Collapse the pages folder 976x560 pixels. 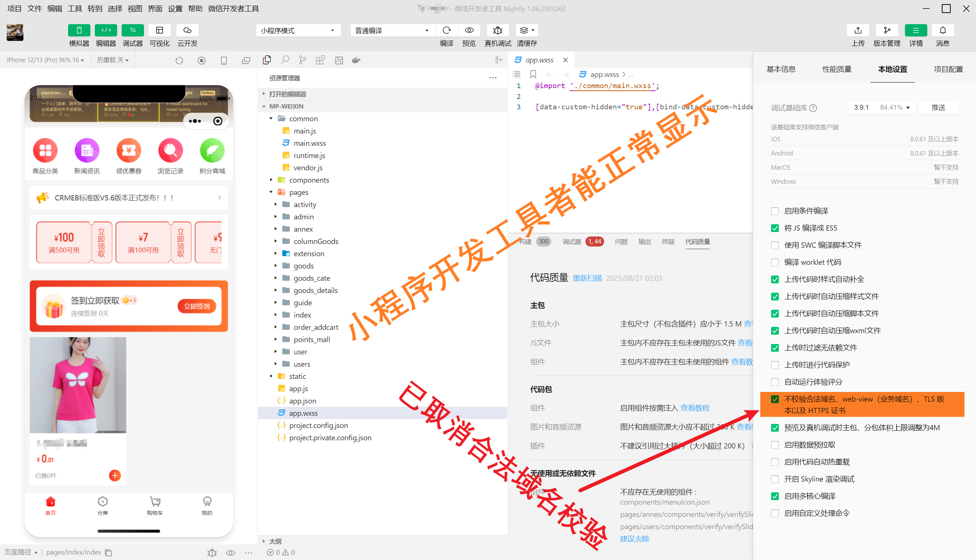coord(271,192)
